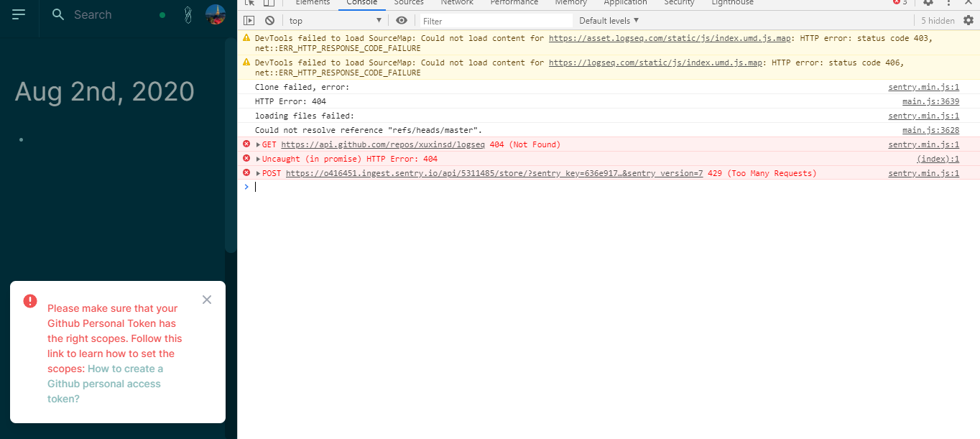Switch to the Performance tab
This screenshot has height=439, width=980.
(514, 3)
